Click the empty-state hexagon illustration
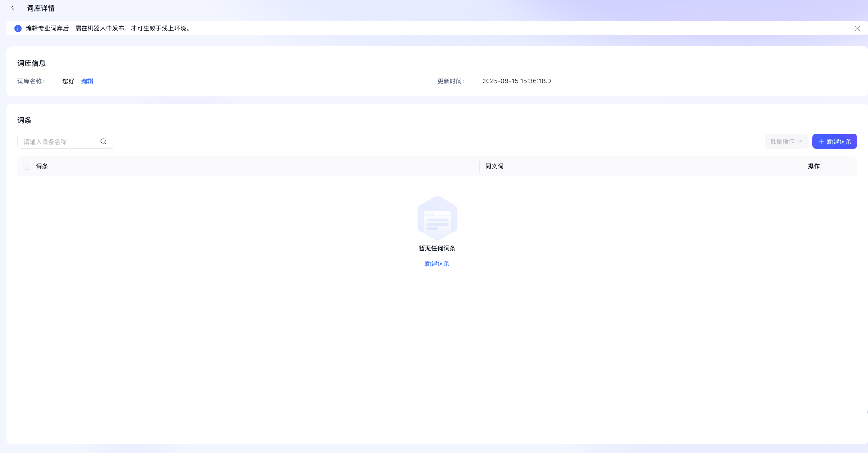This screenshot has width=868, height=453. [x=437, y=218]
